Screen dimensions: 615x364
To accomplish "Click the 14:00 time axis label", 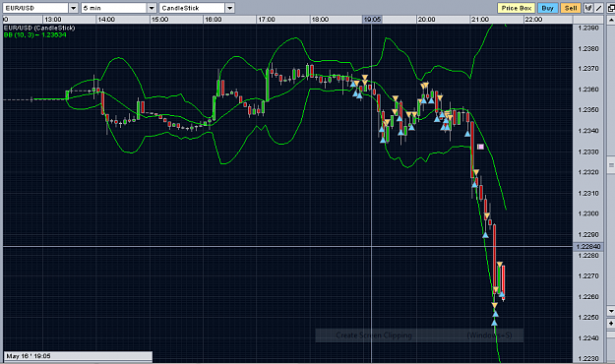I will tap(106, 20).
